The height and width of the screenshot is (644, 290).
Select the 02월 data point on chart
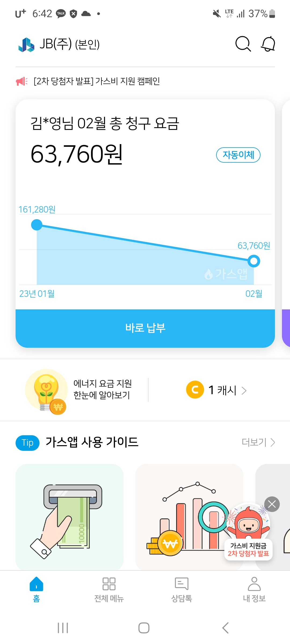coord(254,261)
